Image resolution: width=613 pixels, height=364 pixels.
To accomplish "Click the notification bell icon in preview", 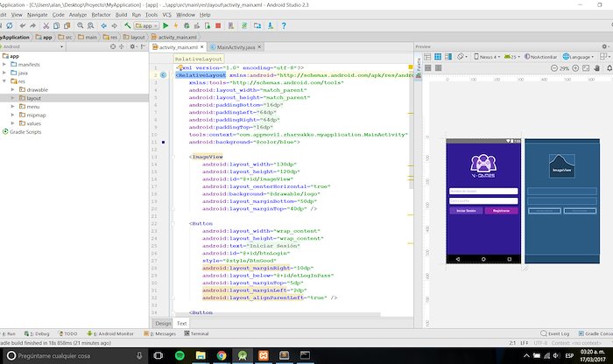I will click(609, 68).
